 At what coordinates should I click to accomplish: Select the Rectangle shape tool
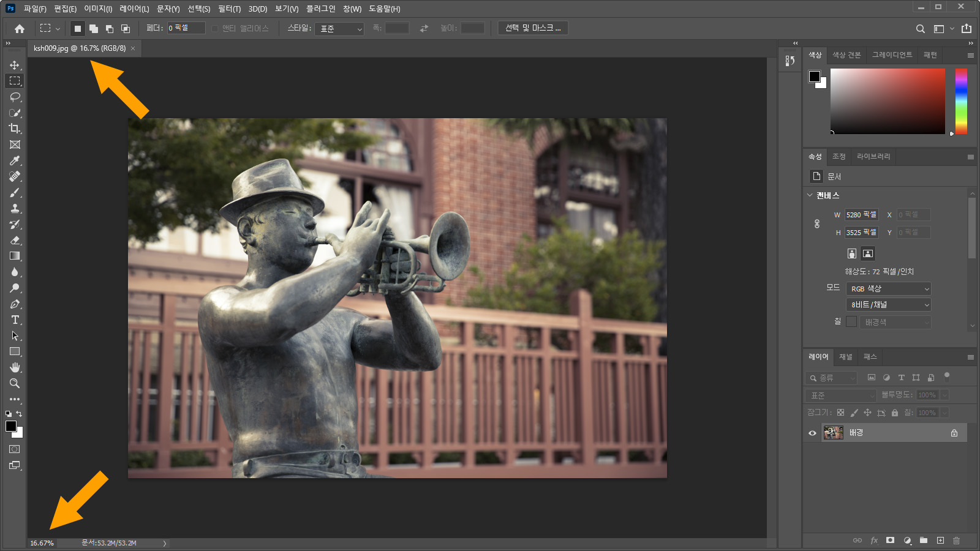coord(15,351)
